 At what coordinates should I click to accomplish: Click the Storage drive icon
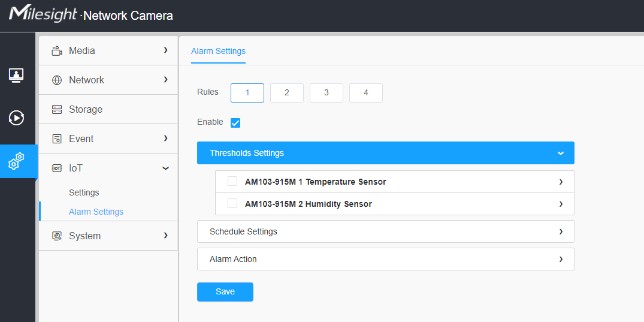click(57, 109)
